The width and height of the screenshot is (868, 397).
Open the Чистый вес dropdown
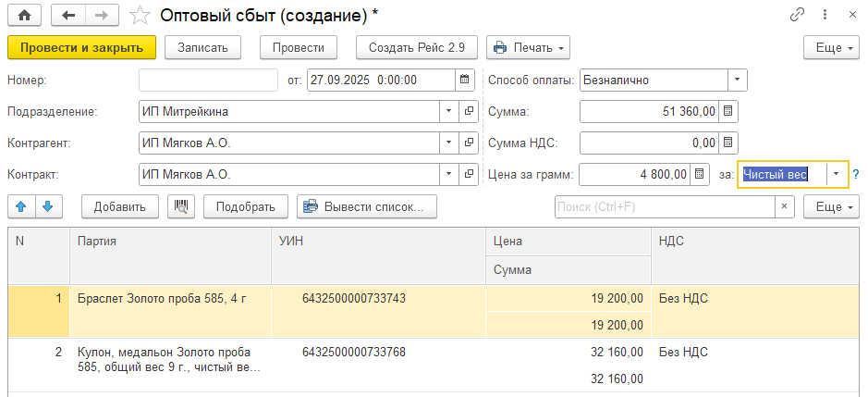(x=837, y=174)
